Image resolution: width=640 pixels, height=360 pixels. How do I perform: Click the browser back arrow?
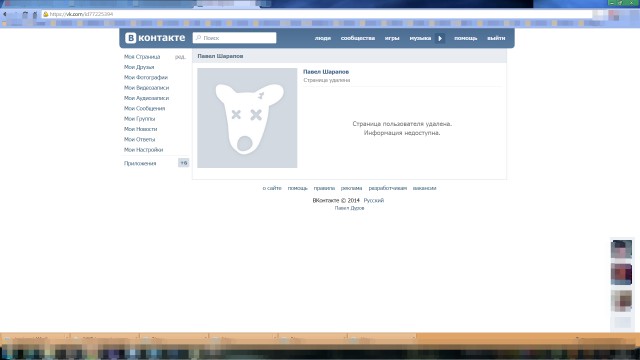[5, 14]
